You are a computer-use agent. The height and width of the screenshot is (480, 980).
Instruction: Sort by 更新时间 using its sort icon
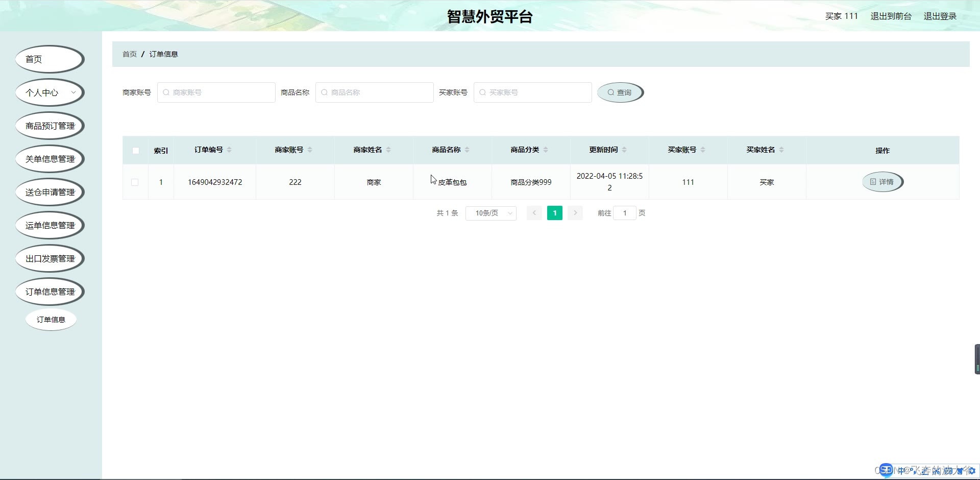click(624, 150)
